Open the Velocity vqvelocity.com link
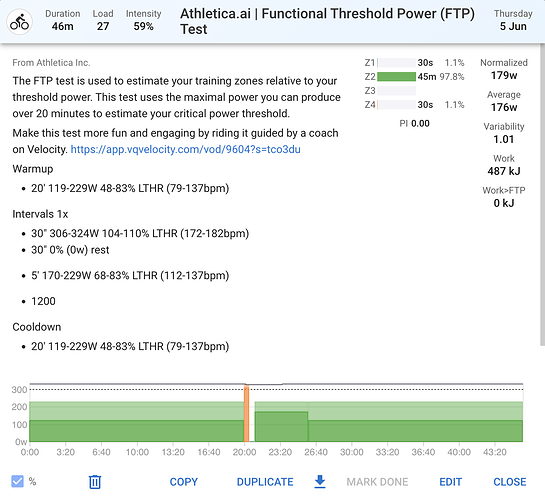 tap(186, 149)
